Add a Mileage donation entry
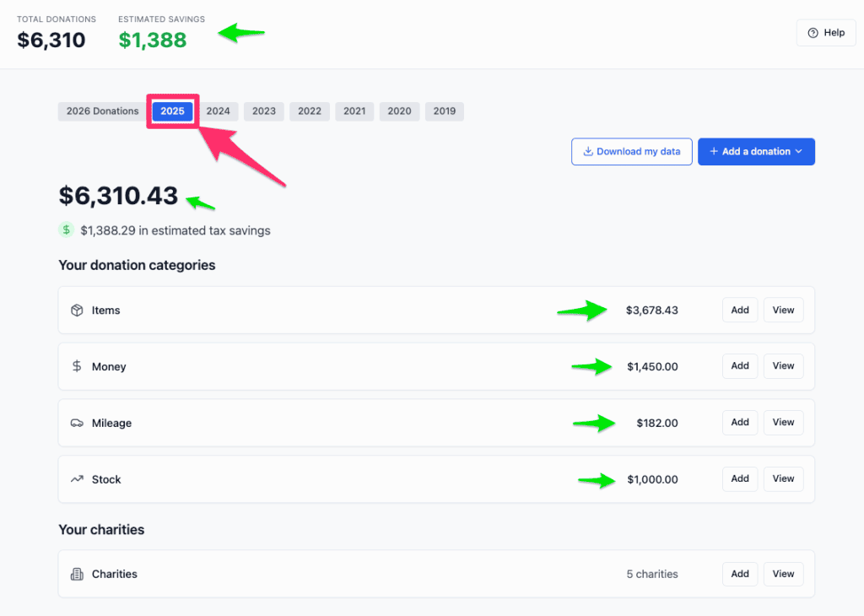864x616 pixels. [x=740, y=423]
